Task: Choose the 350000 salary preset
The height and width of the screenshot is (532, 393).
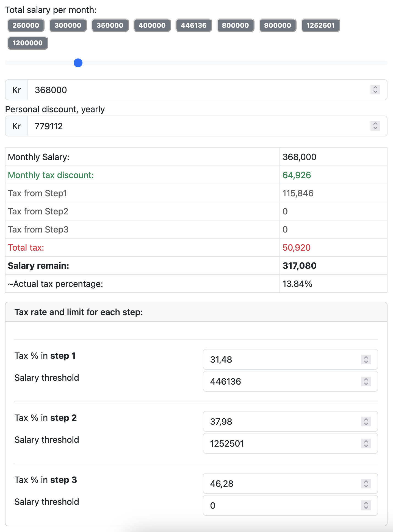Action: pyautogui.click(x=110, y=25)
